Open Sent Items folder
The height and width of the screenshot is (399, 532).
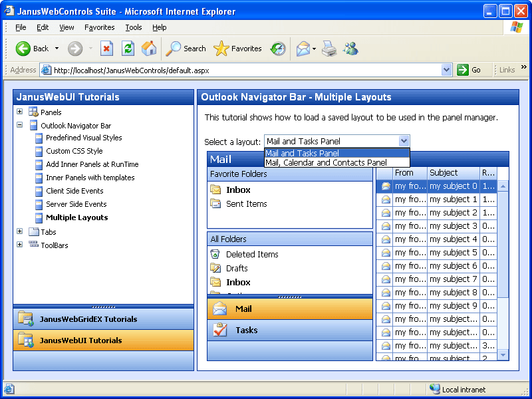(247, 204)
